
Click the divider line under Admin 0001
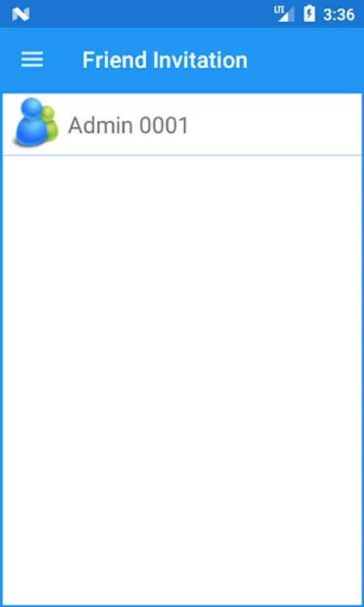pos(182,155)
